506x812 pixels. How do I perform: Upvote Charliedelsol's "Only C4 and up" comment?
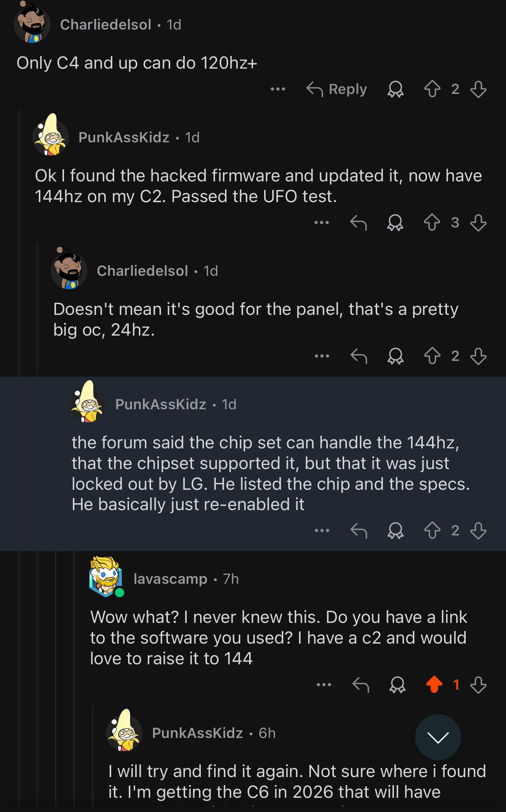coord(432,89)
